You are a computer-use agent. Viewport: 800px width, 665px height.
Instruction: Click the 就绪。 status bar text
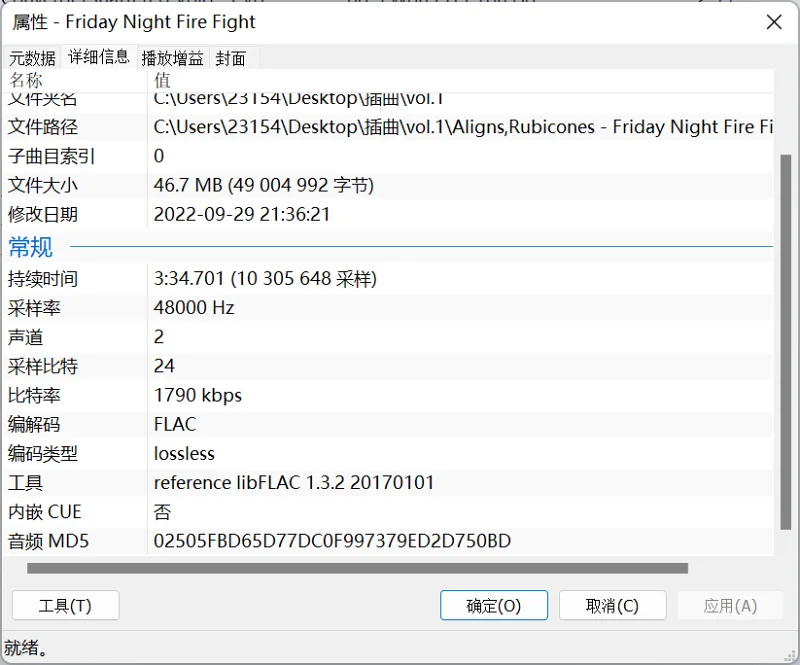click(x=26, y=648)
